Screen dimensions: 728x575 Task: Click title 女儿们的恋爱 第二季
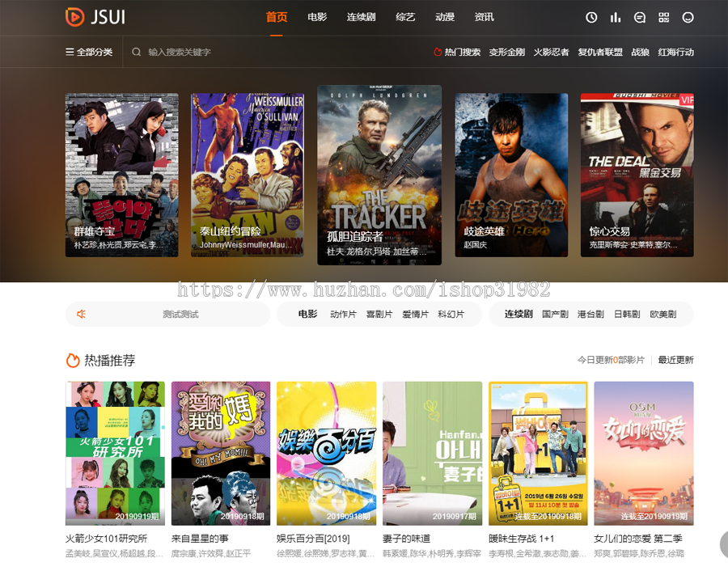(638, 539)
